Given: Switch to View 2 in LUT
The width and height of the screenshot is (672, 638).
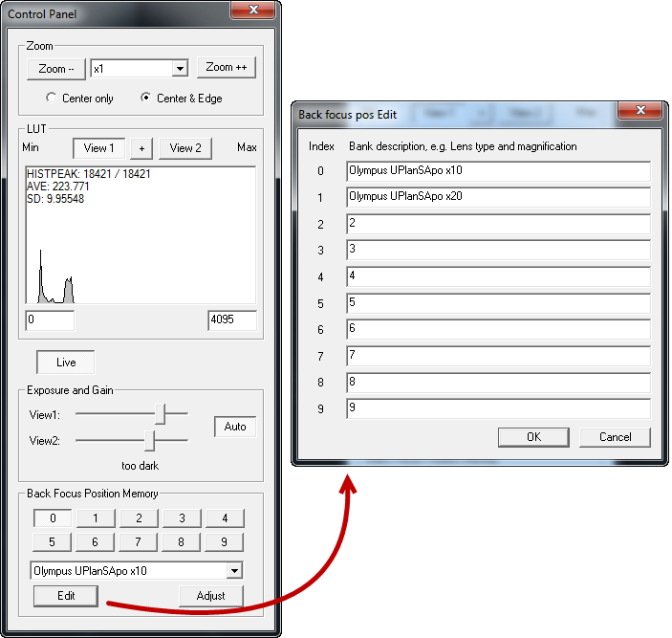Looking at the screenshot, I should [185, 148].
